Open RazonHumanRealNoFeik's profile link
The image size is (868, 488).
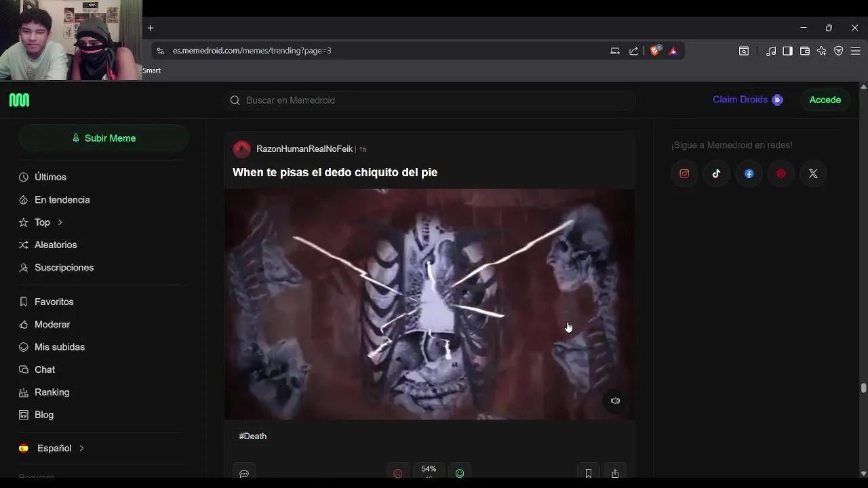304,149
